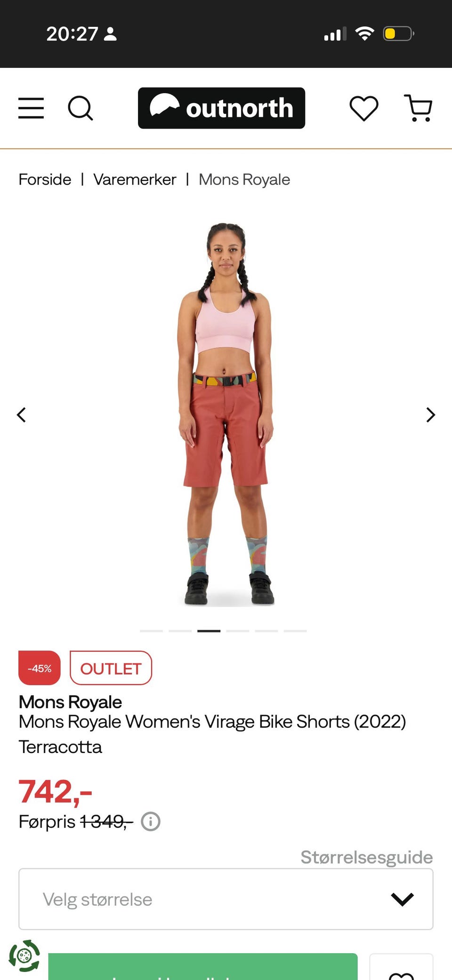The width and height of the screenshot is (452, 980).
Task: Tap the green add-to-cart button
Action: click(x=203, y=967)
